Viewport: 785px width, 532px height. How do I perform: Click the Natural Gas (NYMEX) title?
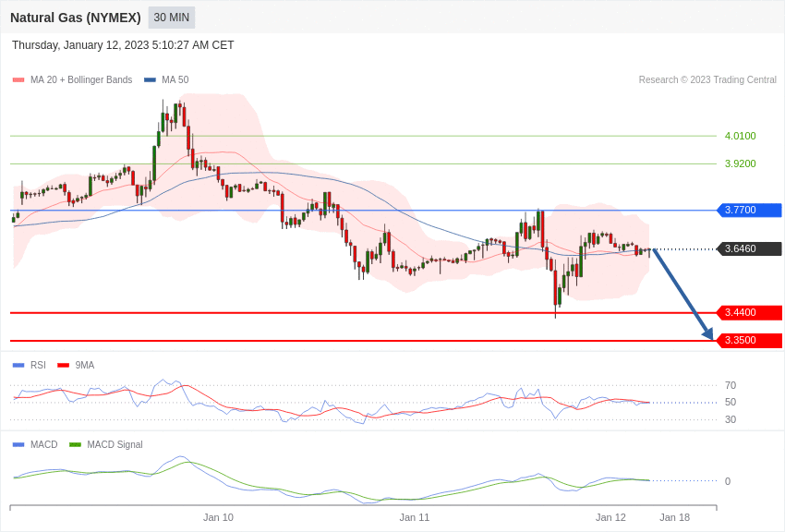pyautogui.click(x=76, y=18)
